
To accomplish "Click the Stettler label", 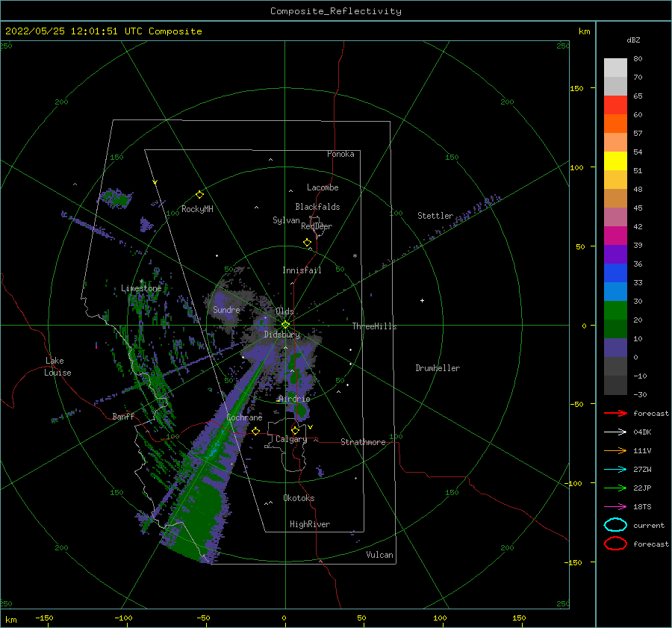I will (x=435, y=216).
